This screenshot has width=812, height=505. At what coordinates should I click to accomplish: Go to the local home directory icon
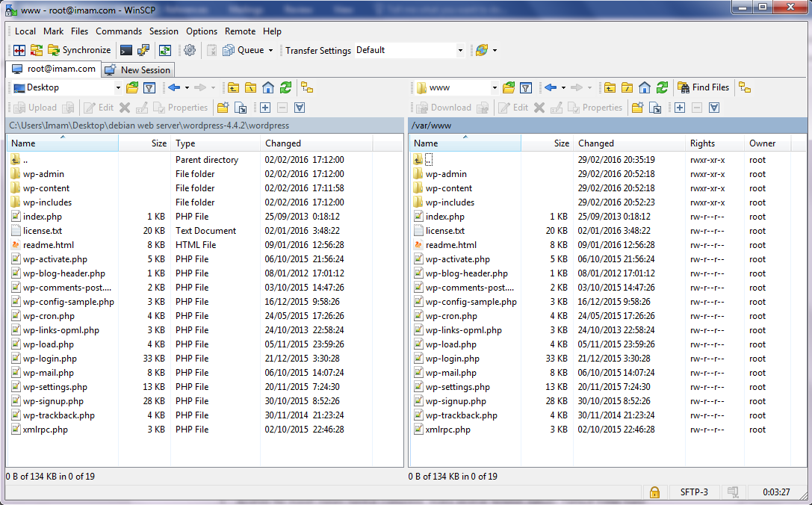pos(268,87)
